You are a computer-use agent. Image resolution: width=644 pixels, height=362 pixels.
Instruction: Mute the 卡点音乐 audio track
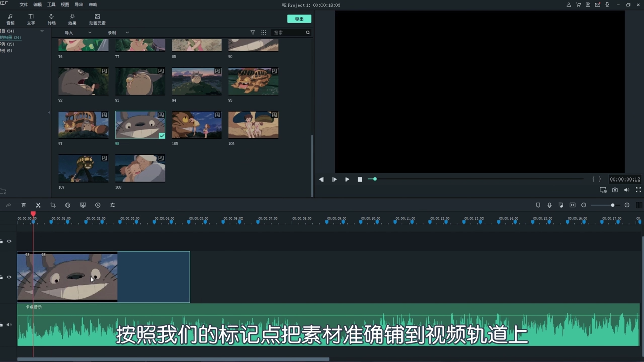pyautogui.click(x=9, y=325)
